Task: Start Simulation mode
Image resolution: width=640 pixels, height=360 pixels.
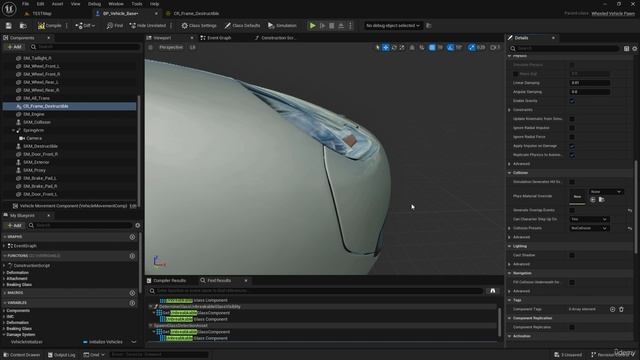Action: click(282, 26)
